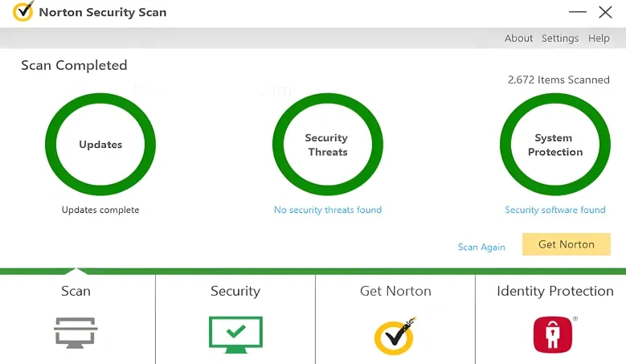
Task: Open the 'No security threats found' link
Action: click(x=327, y=210)
